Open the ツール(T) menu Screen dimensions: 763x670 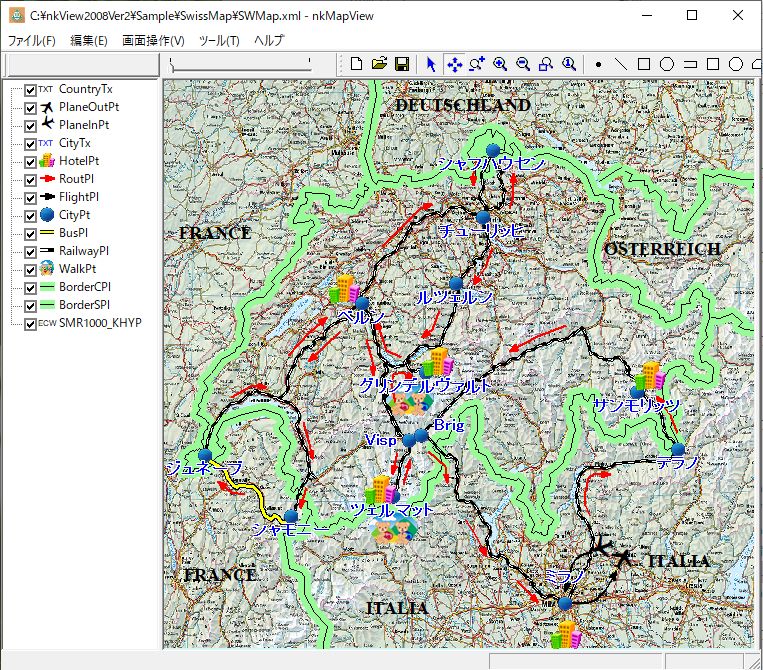pyautogui.click(x=219, y=41)
